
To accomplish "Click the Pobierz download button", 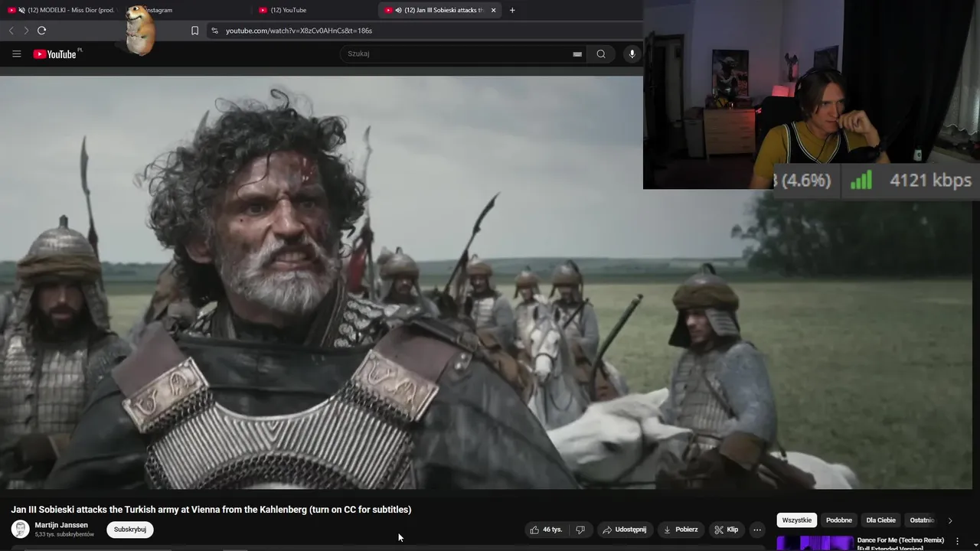I will point(681,530).
